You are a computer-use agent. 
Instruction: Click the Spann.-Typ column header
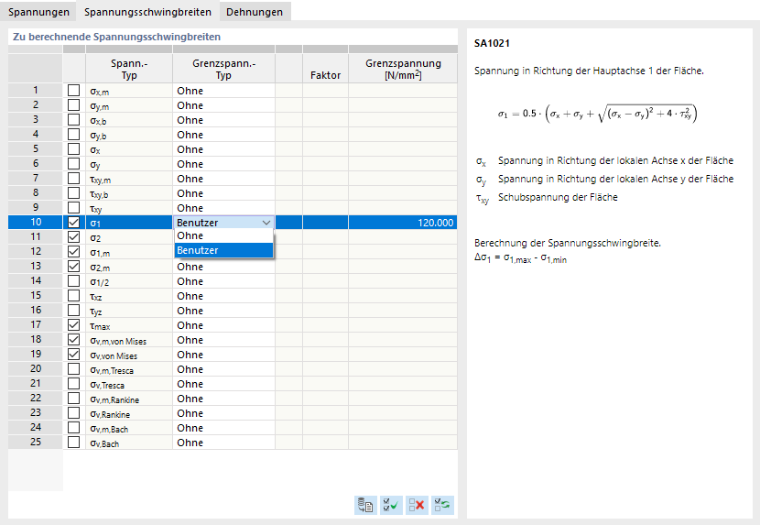point(129,68)
